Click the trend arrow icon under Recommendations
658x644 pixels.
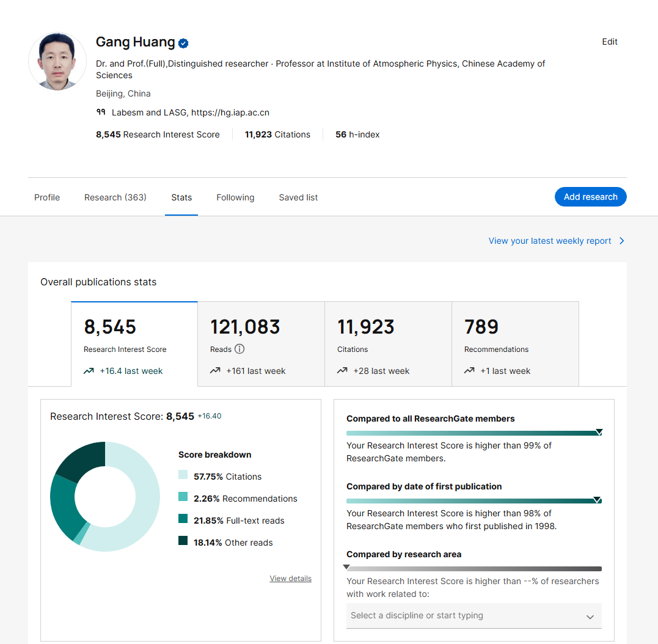(x=469, y=371)
